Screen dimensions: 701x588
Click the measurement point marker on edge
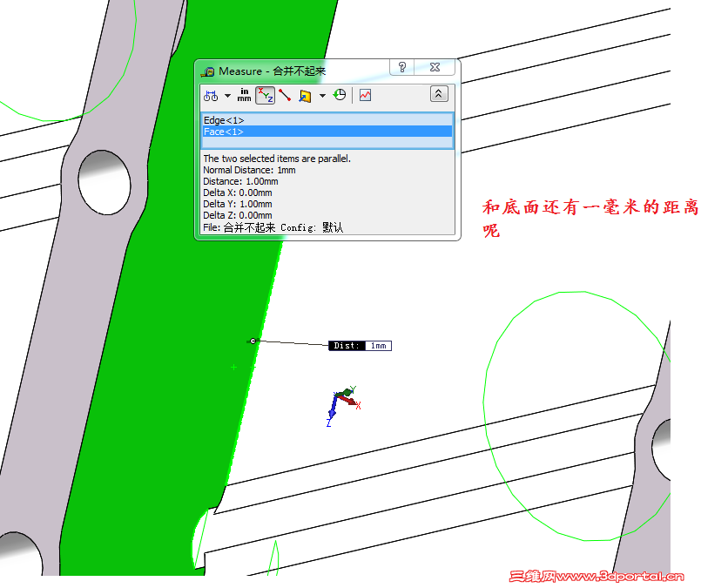[253, 341]
